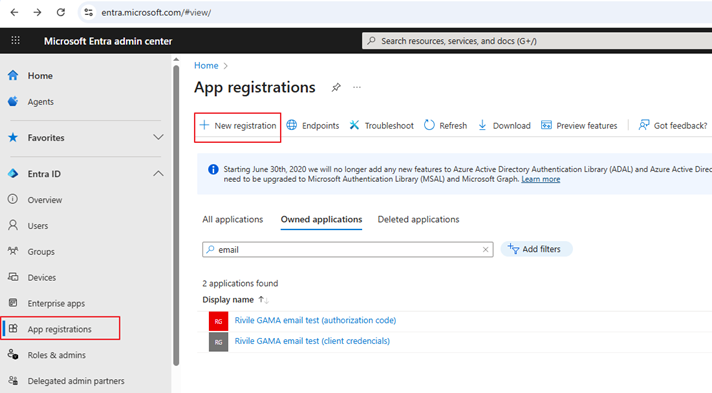Collapse the Entra ID section
Viewport: 712px width, 393px height.
[158, 174]
